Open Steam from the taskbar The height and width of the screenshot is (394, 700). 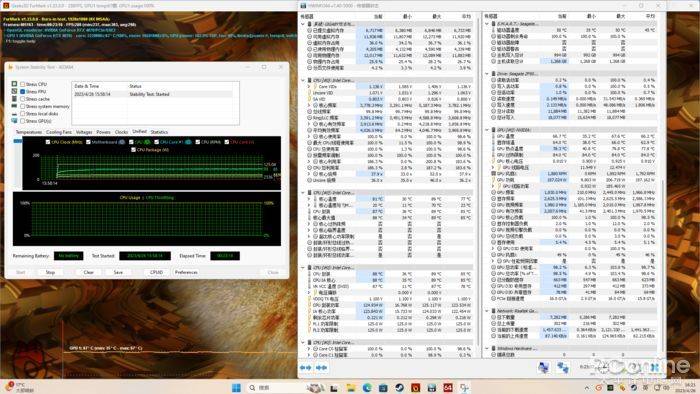(399, 387)
